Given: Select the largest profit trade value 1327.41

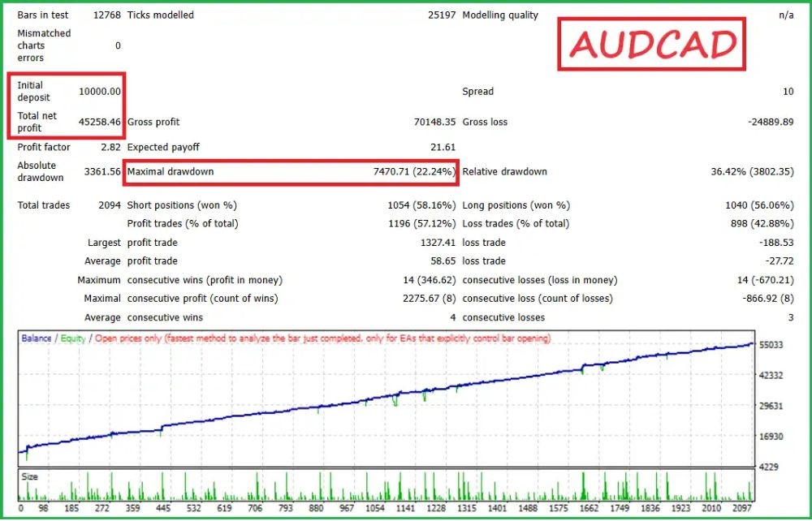Looking at the screenshot, I should click(x=438, y=243).
